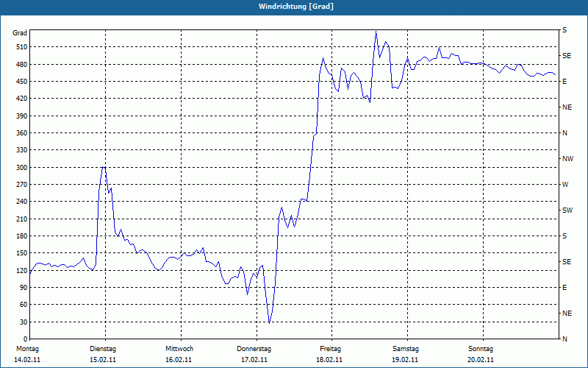Select the Grad unit label on the y-axis
This screenshot has width=588, height=368.
[20, 33]
